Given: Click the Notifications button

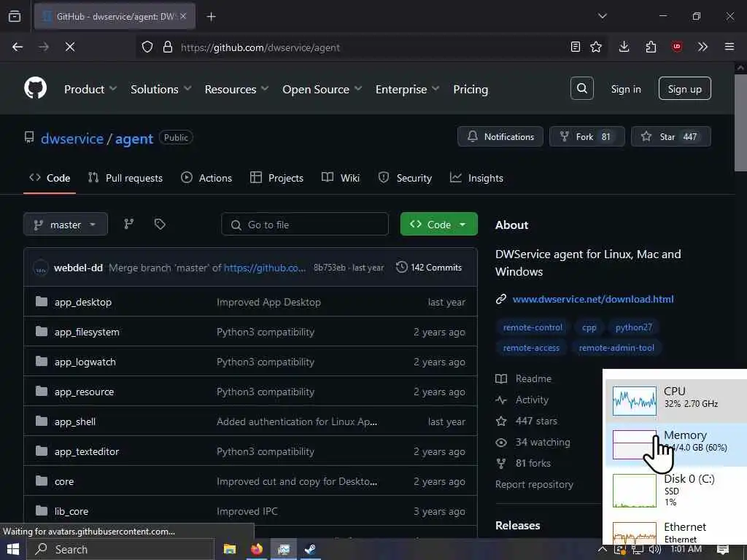Looking at the screenshot, I should (500, 136).
